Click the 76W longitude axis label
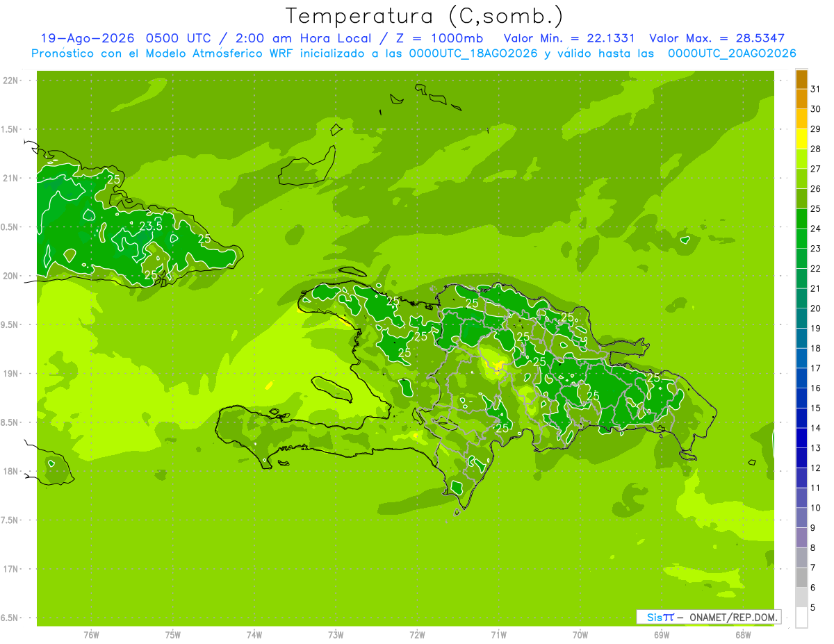Viewport: 834px width, 644px height. pyautogui.click(x=91, y=634)
